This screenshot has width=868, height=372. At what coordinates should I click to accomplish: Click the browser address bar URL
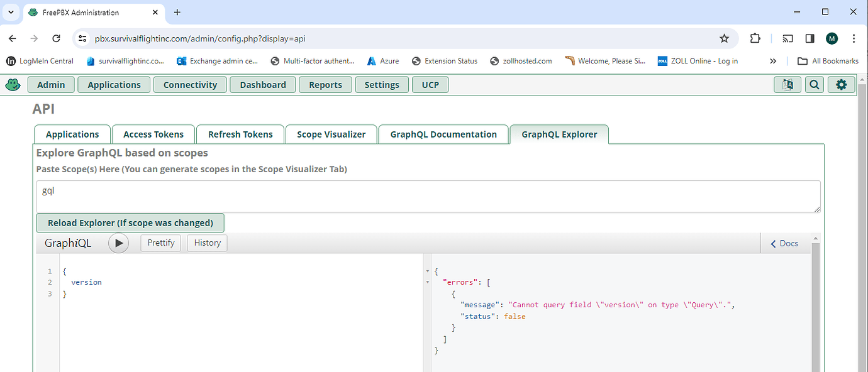point(200,38)
